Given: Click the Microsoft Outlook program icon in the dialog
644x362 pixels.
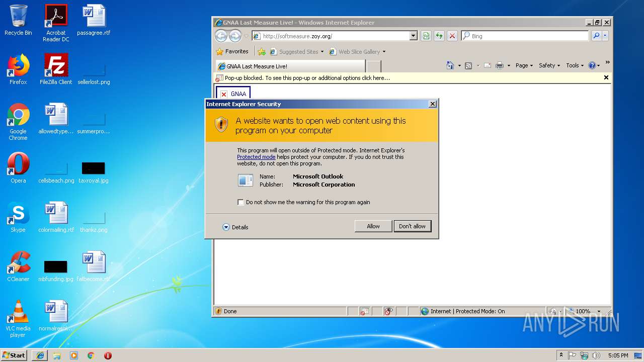Looking at the screenshot, I should 246,180.
